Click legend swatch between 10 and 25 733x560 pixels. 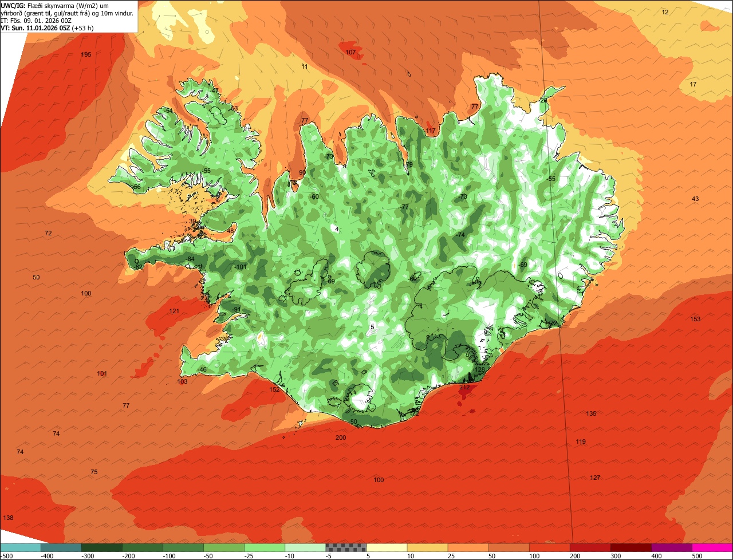428,547
